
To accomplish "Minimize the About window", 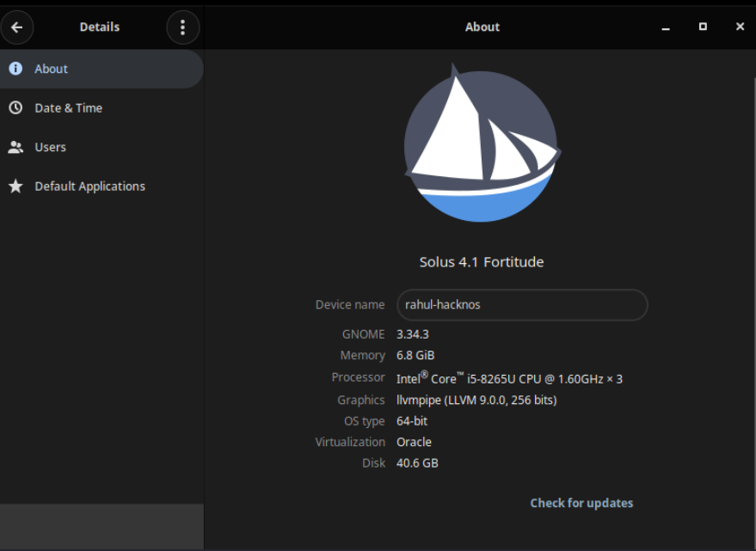I will (x=666, y=28).
